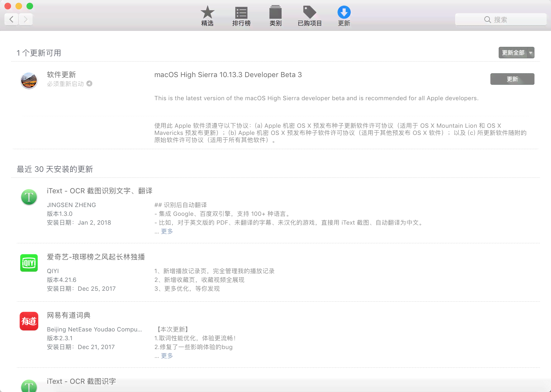
Task: Open the 网易有道词典 app icon
Action: tap(29, 321)
